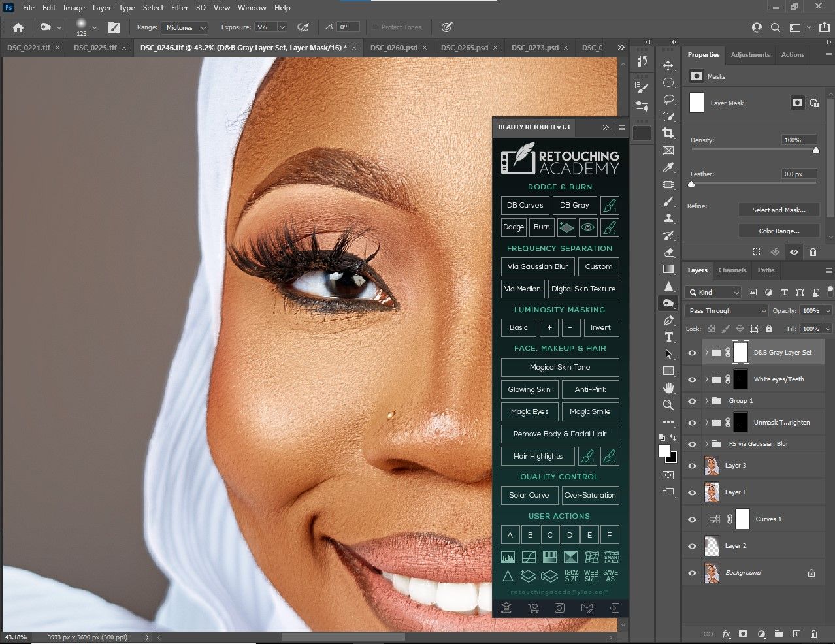The height and width of the screenshot is (644, 835).
Task: Open the Image menu
Action: (x=74, y=8)
